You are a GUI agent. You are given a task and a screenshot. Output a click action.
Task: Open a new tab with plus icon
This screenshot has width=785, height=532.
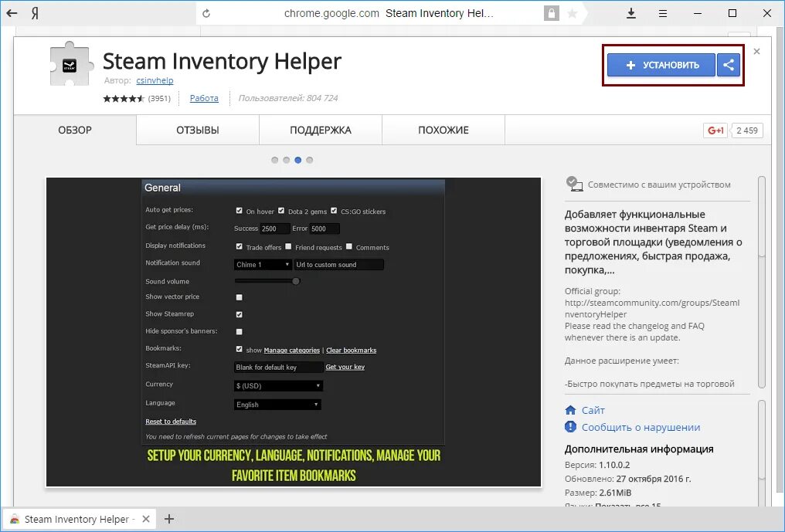pos(169,519)
